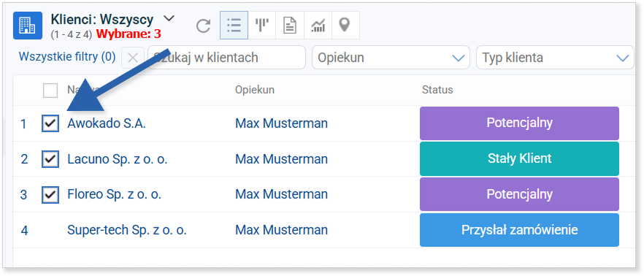Toggle the select-all checkbox in header
The image size is (644, 276).
[x=50, y=91]
